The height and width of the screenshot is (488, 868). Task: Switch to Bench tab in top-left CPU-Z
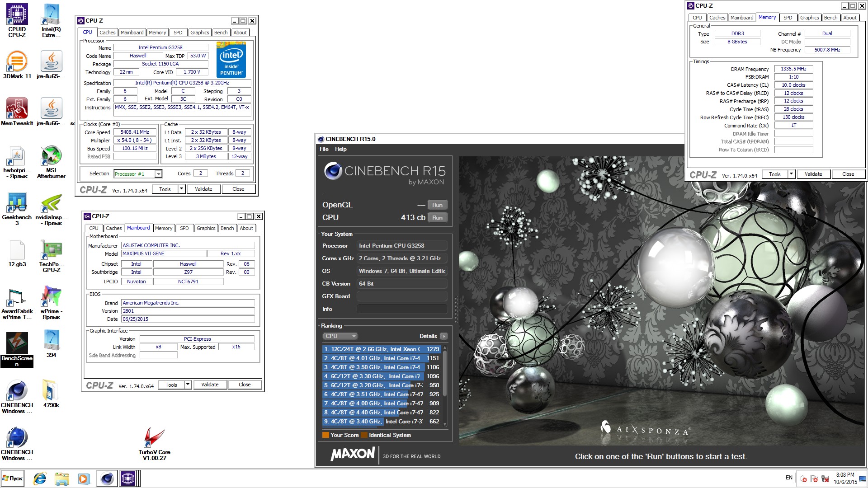point(221,33)
